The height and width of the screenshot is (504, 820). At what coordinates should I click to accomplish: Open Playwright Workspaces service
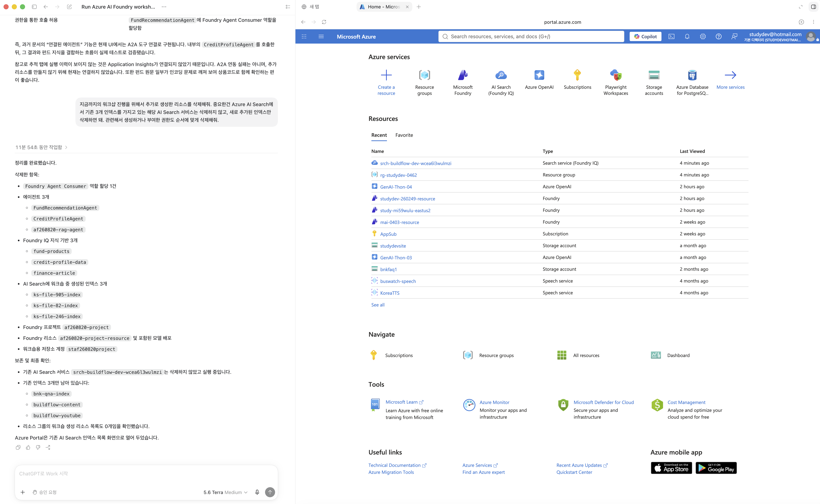pyautogui.click(x=616, y=75)
